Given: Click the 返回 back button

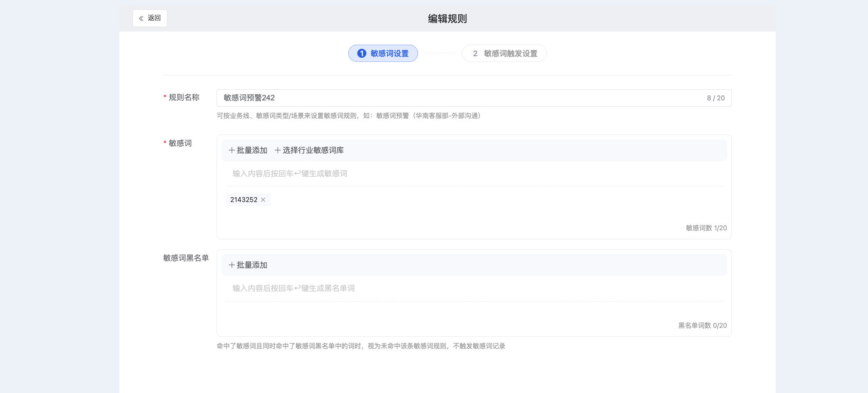Looking at the screenshot, I should pyautogui.click(x=150, y=18).
